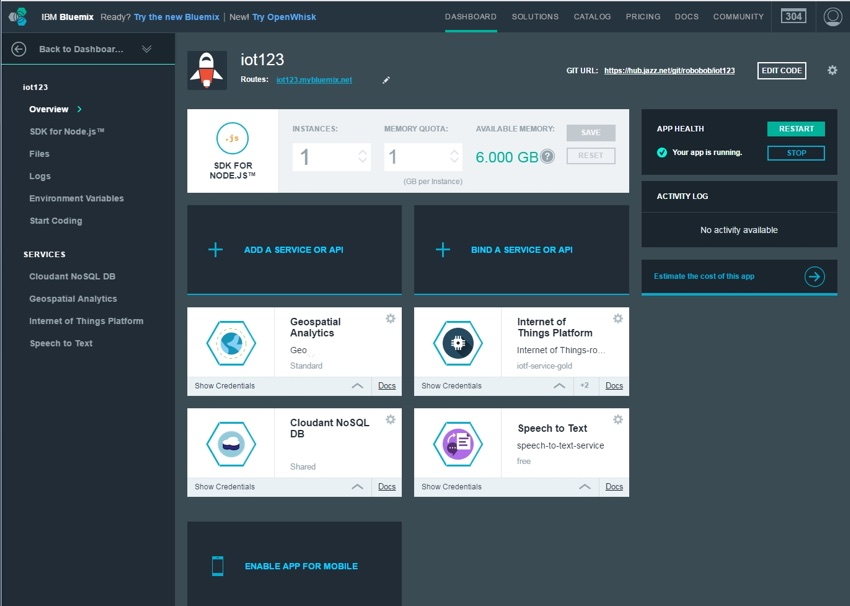Click plus icon for Bind a Service

pyautogui.click(x=443, y=250)
